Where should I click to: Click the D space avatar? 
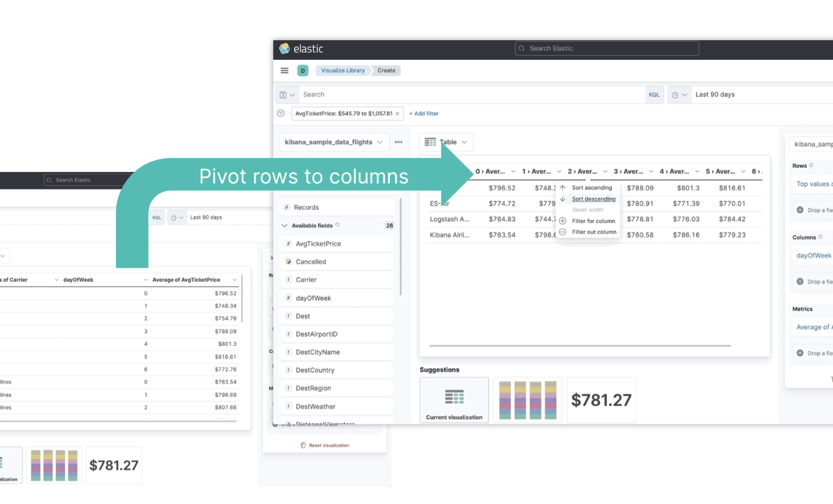(302, 71)
